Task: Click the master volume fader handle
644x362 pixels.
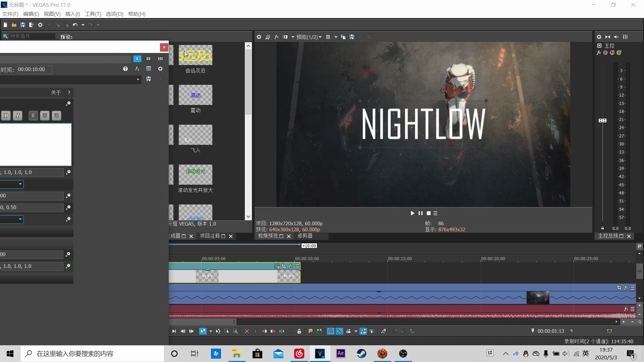Action: tap(602, 120)
